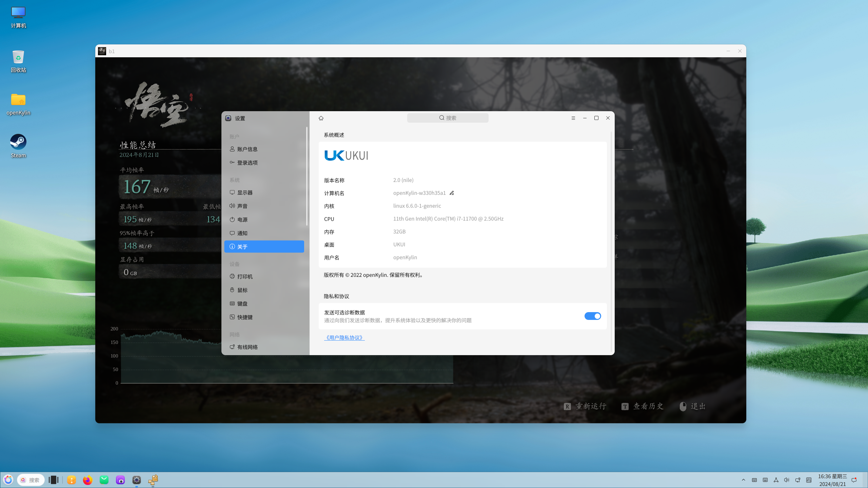The width and height of the screenshot is (868, 488).
Task: Click the show desktop strip at taskbar end
Action: [866, 480]
